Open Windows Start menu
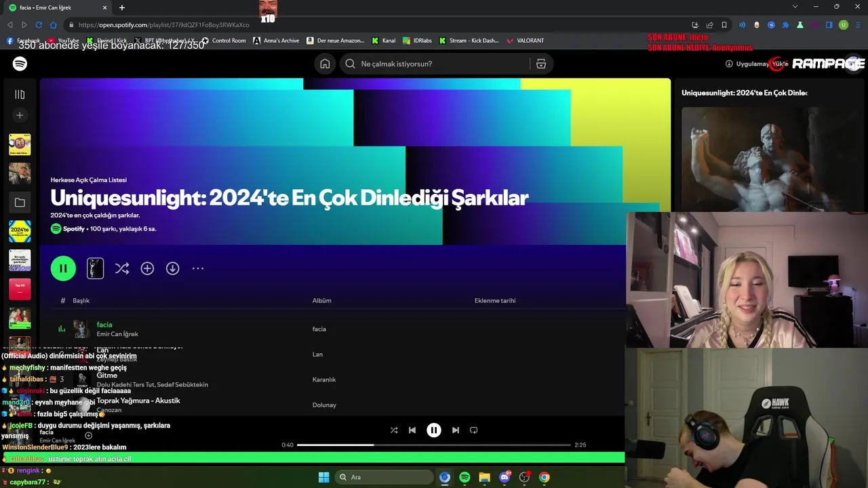868x488 pixels. tap(324, 477)
